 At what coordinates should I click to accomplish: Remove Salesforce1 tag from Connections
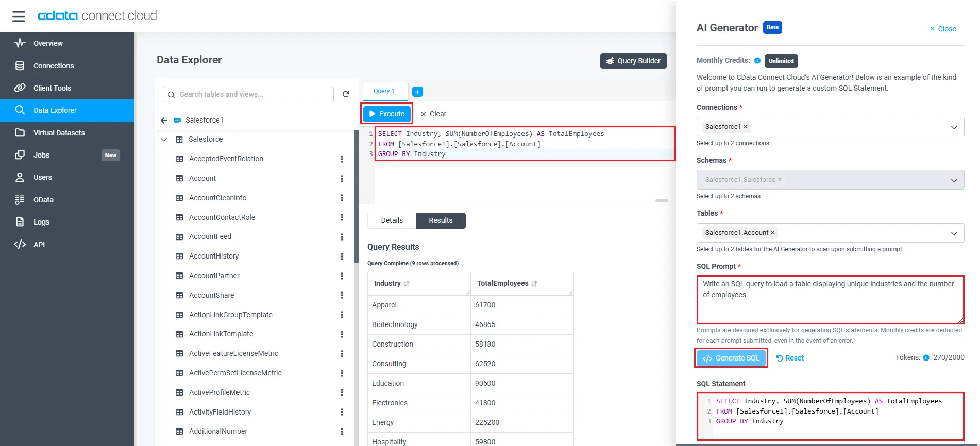pyautogui.click(x=746, y=127)
